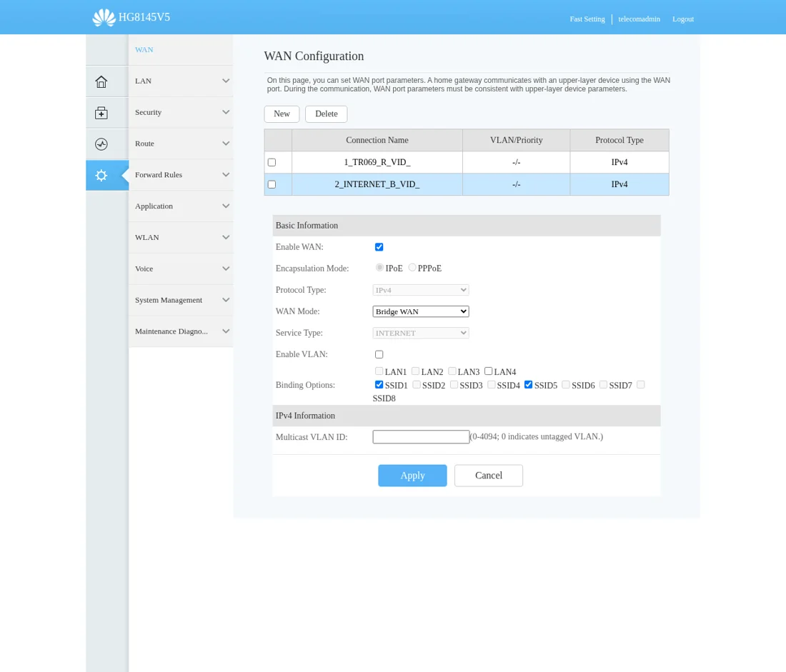Screen dimensions: 786x672
Task: Check the SSID2 binding option
Action: pos(417,385)
